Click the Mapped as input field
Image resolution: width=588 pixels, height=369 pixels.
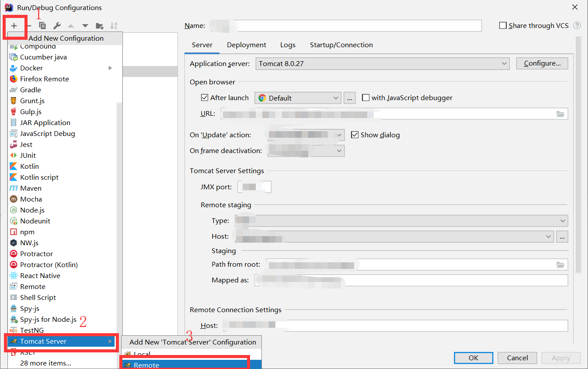pyautogui.click(x=411, y=280)
